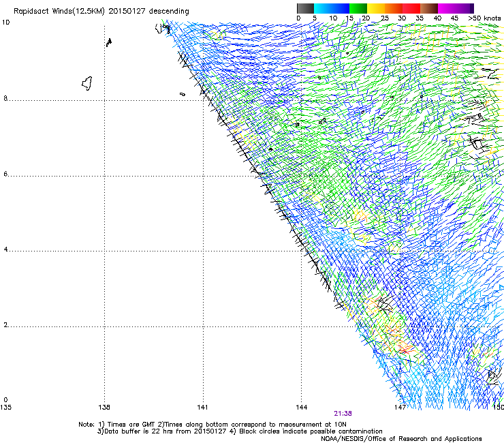504x443 pixels.
Task: Click the large island outline west of 138E
Action: (87, 84)
